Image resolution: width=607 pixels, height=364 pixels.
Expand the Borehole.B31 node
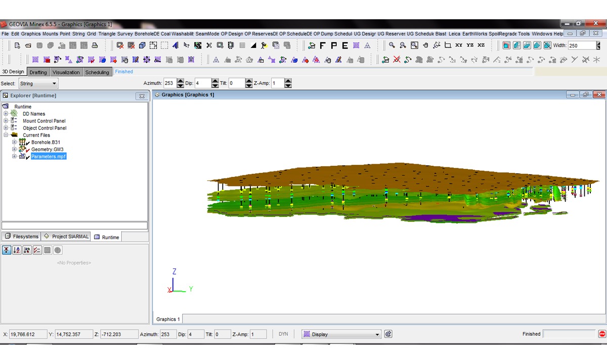[14, 142]
